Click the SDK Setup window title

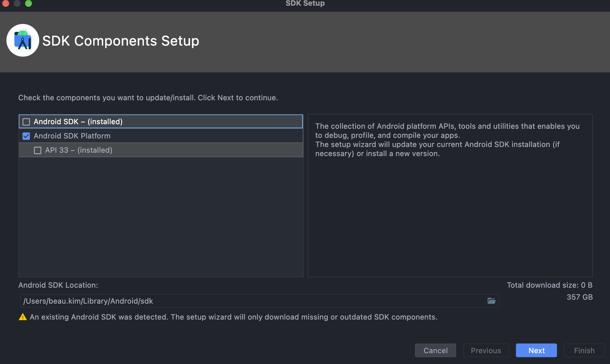[305, 3]
